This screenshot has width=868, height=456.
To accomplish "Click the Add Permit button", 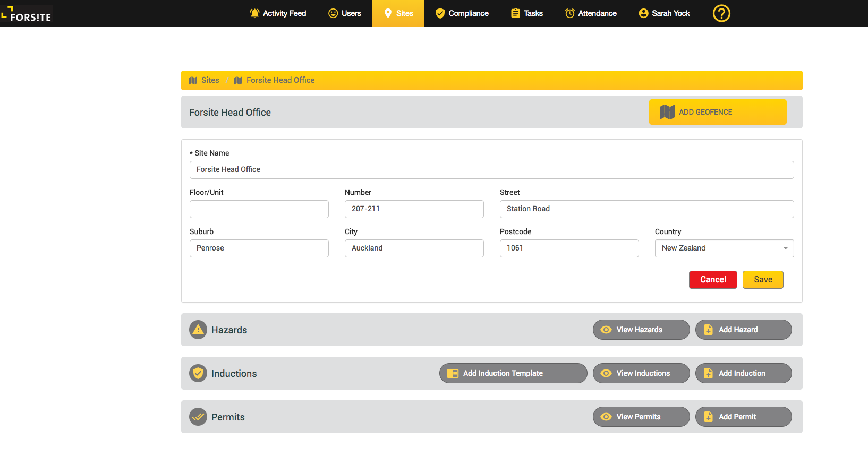I will (x=743, y=417).
